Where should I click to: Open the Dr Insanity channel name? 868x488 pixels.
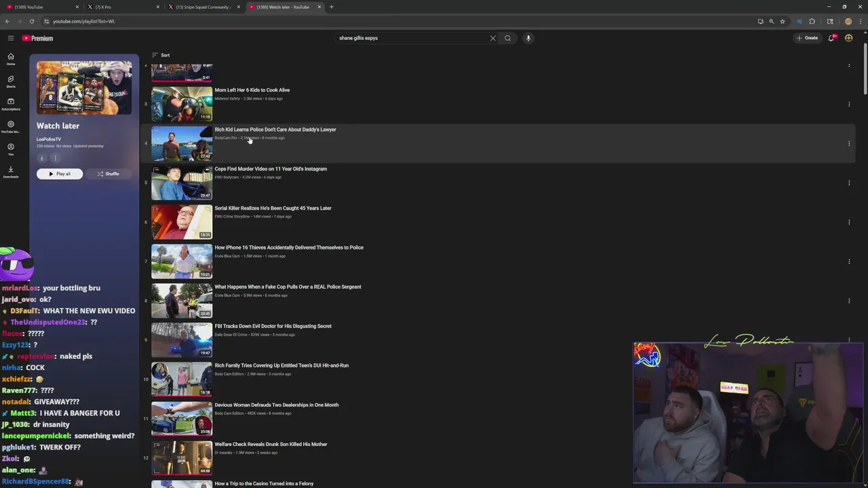223,452
